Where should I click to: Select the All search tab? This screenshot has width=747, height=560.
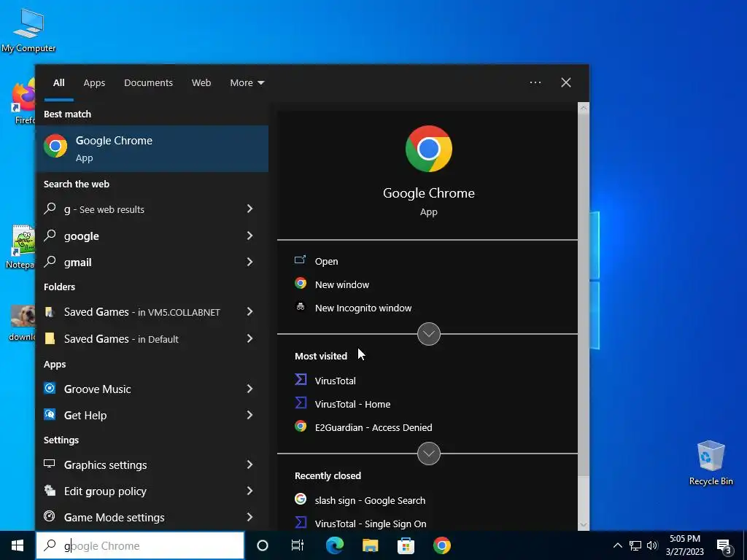point(58,83)
